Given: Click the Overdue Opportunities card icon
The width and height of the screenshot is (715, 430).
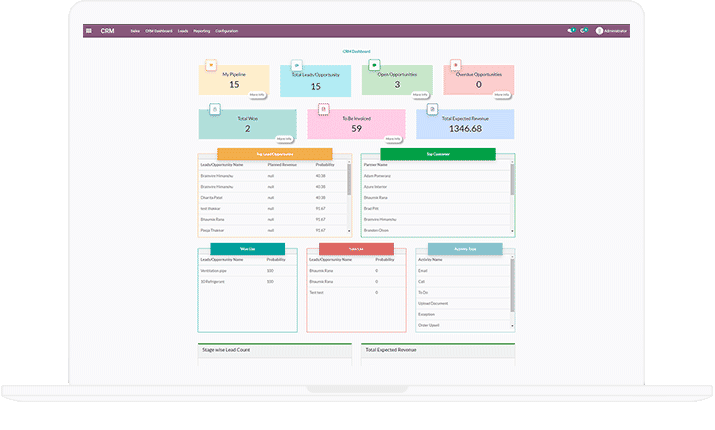Looking at the screenshot, I should pyautogui.click(x=456, y=65).
